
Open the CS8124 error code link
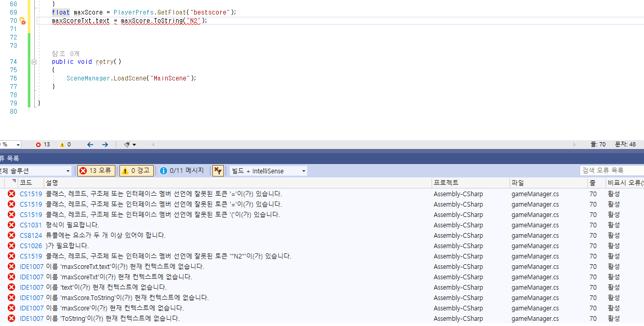tap(31, 235)
